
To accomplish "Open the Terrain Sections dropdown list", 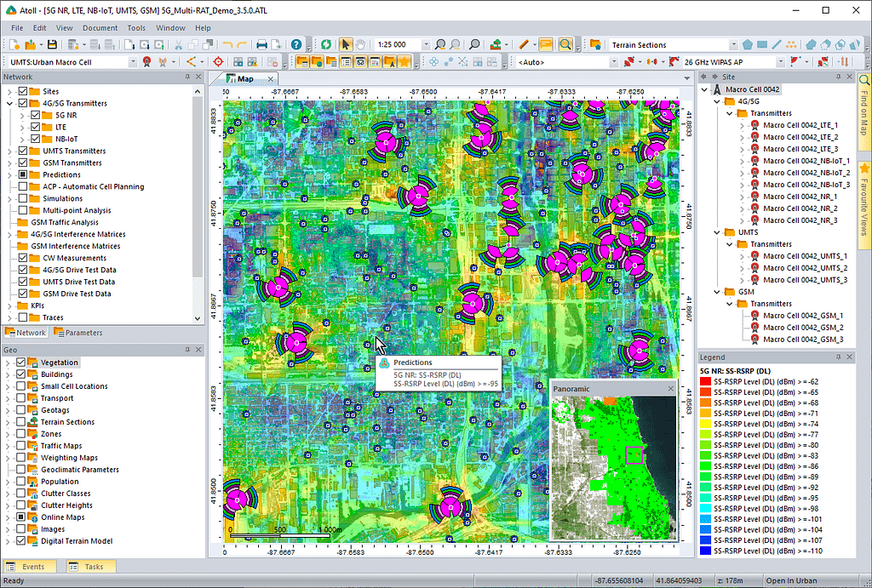I will pyautogui.click(x=733, y=44).
